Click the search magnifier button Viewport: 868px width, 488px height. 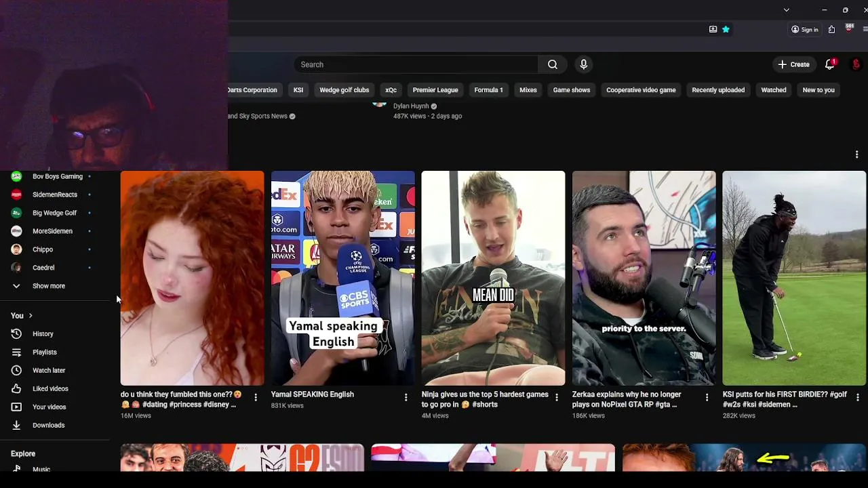click(x=553, y=64)
